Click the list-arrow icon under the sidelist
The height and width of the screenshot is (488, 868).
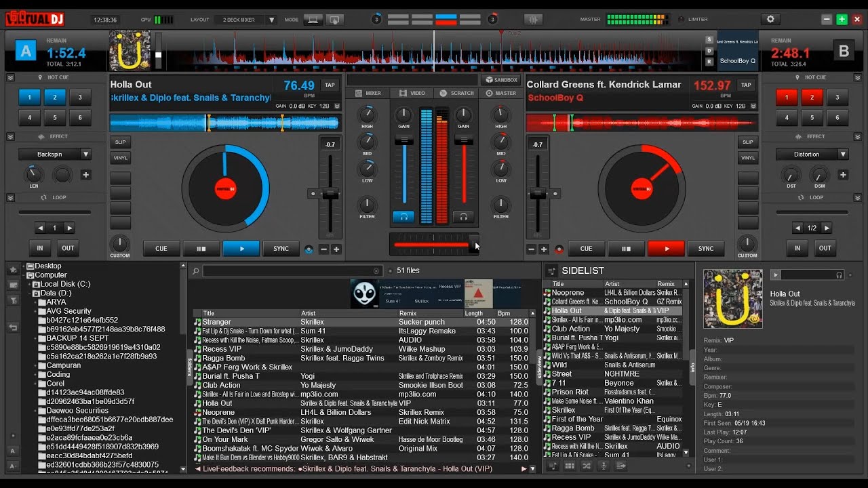[x=619, y=466]
